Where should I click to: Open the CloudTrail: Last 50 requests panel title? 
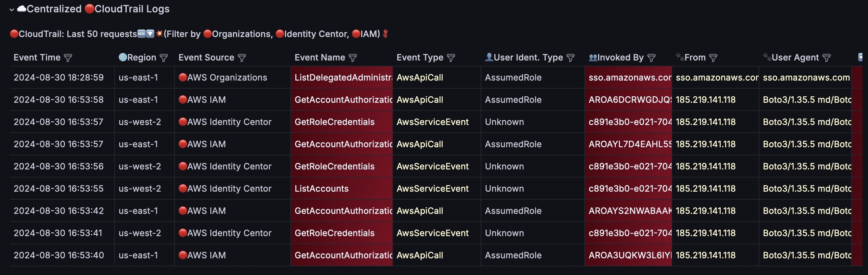coord(200,34)
